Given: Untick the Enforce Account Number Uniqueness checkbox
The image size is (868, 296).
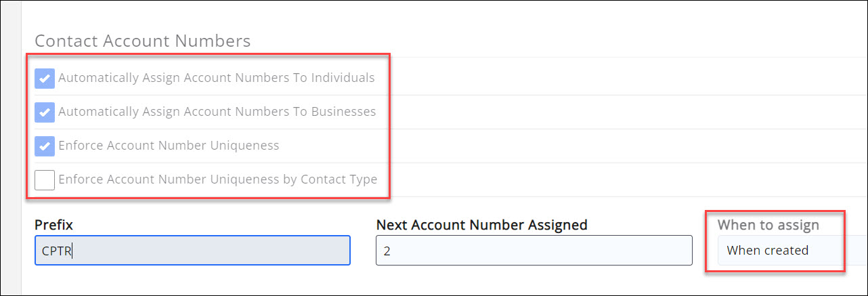Looking at the screenshot, I should click(45, 146).
